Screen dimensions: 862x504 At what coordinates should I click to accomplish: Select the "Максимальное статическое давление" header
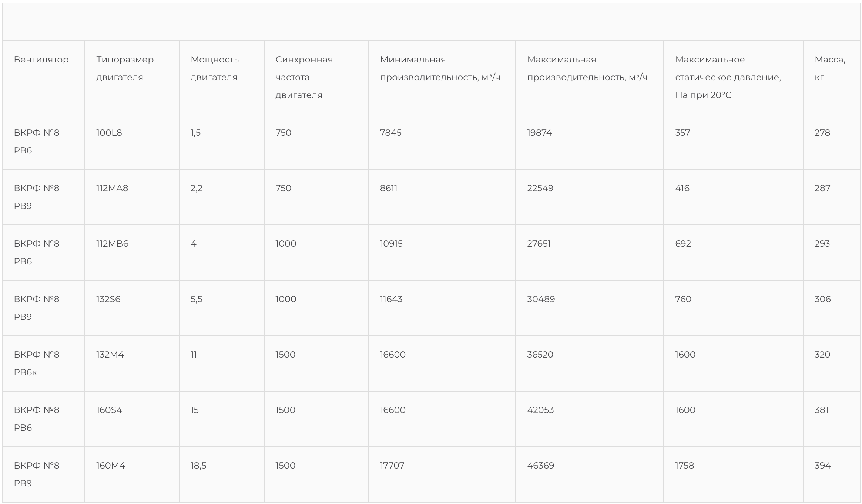click(728, 77)
